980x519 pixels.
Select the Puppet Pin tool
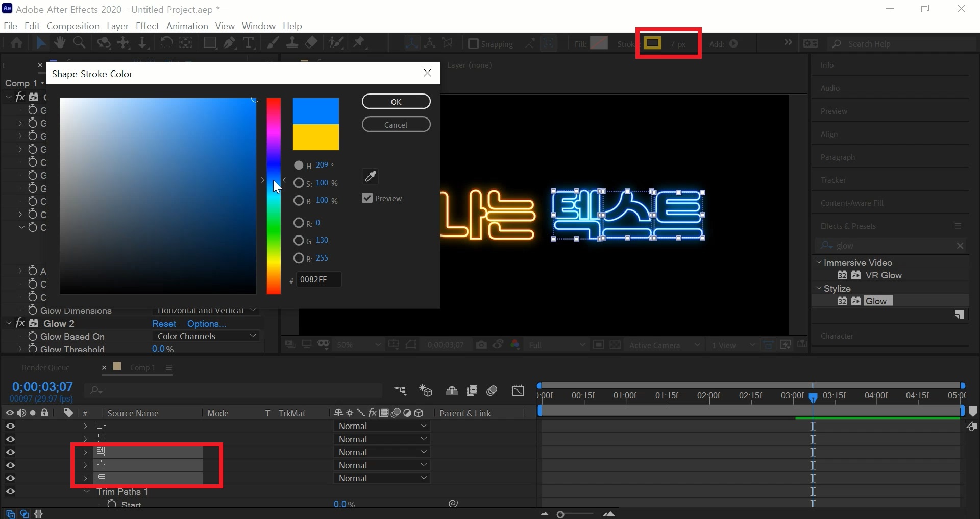(x=359, y=43)
